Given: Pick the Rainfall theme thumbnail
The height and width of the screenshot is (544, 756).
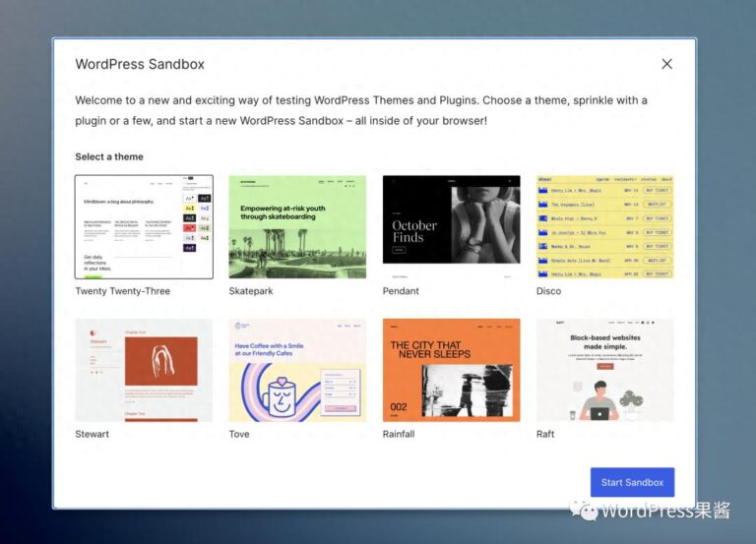Looking at the screenshot, I should click(451, 370).
